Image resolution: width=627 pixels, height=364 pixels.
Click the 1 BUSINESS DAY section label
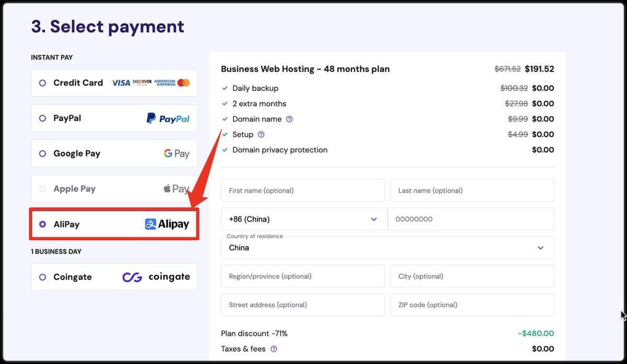56,252
